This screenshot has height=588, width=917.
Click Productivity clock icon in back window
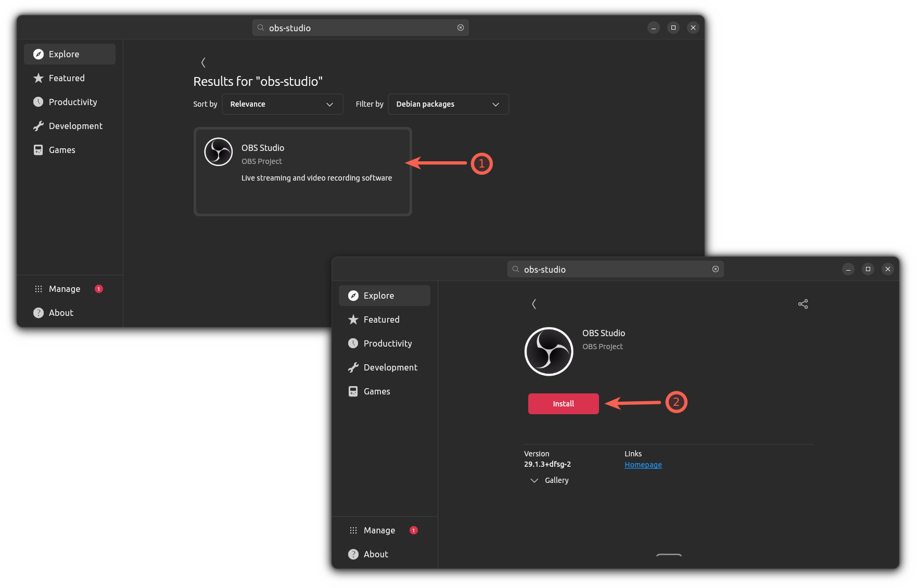39,102
